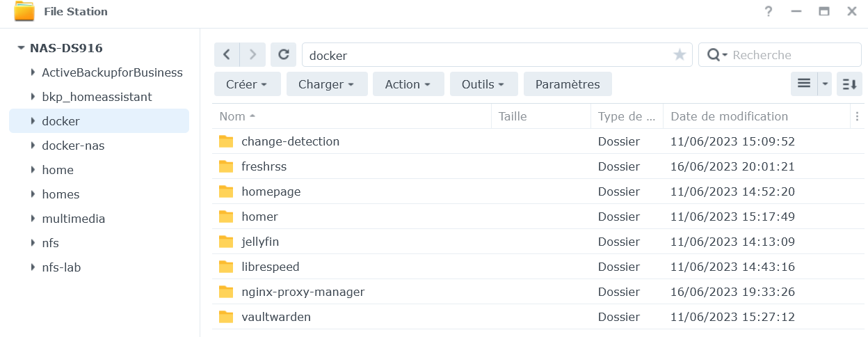Open the sort order icon
The height and width of the screenshot is (337, 868).
point(849,84)
